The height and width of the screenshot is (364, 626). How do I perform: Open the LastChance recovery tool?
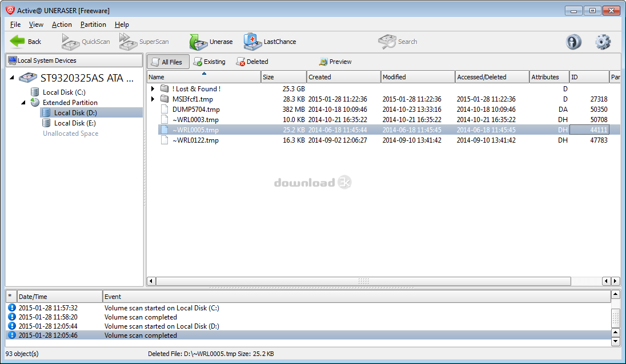click(270, 42)
